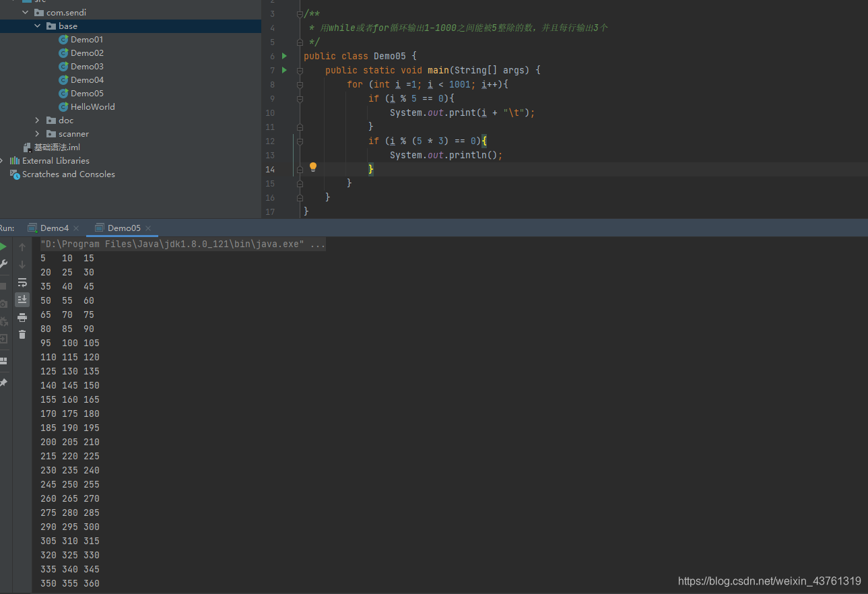Close the Demo4 run tab
This screenshot has width=868, height=594.
(76, 228)
